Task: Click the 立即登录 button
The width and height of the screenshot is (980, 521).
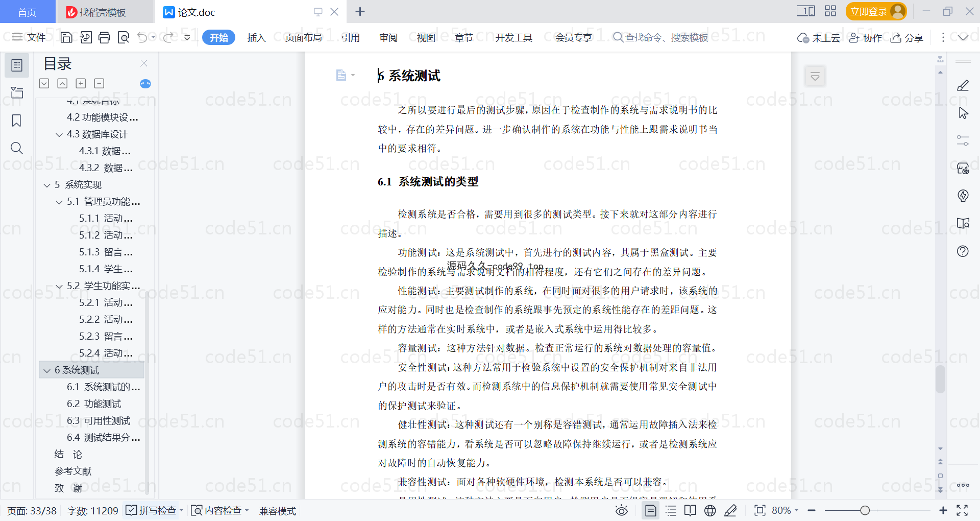Action: pos(875,11)
